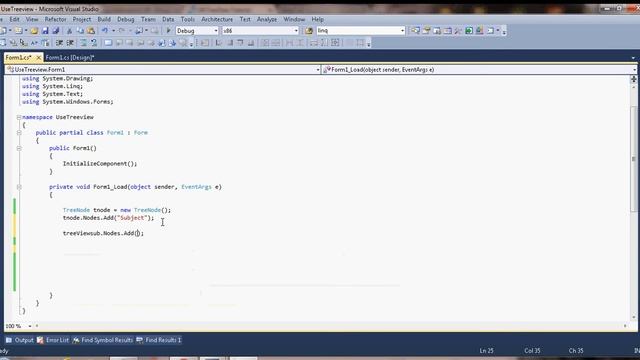The width and height of the screenshot is (640, 360).
Task: Click the Copy toolbar icon
Action: click(80, 31)
